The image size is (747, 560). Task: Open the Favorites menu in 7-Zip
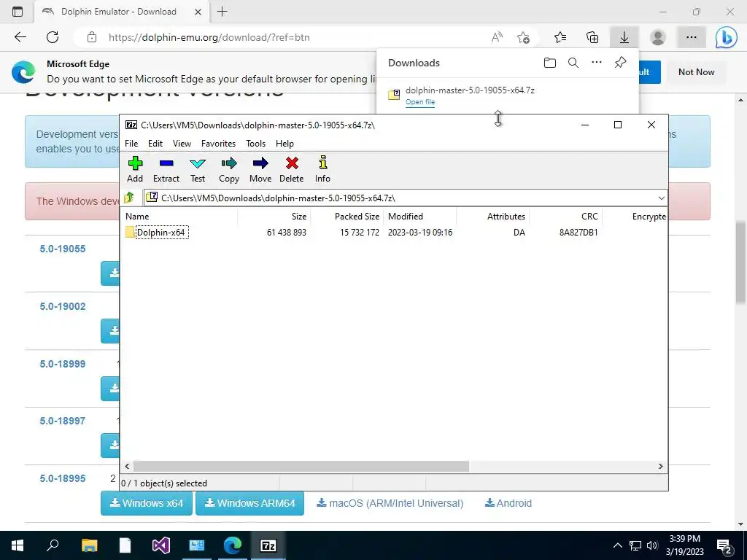point(218,144)
